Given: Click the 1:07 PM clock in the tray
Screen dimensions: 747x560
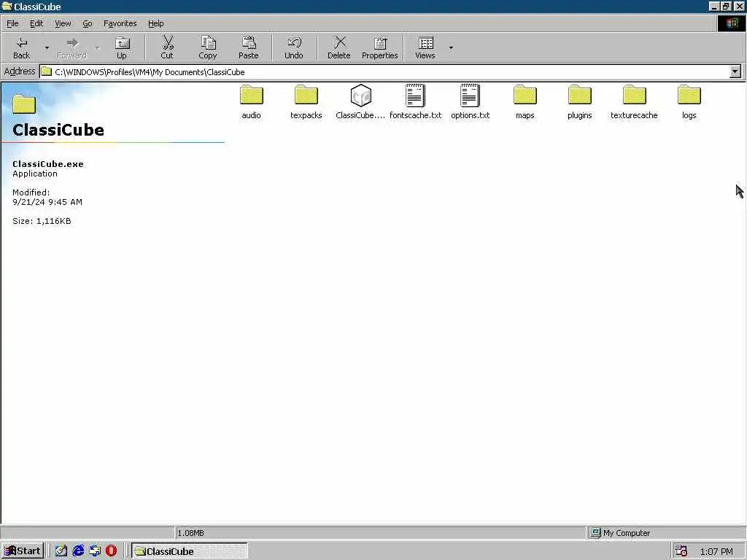Looking at the screenshot, I should click(x=716, y=551).
